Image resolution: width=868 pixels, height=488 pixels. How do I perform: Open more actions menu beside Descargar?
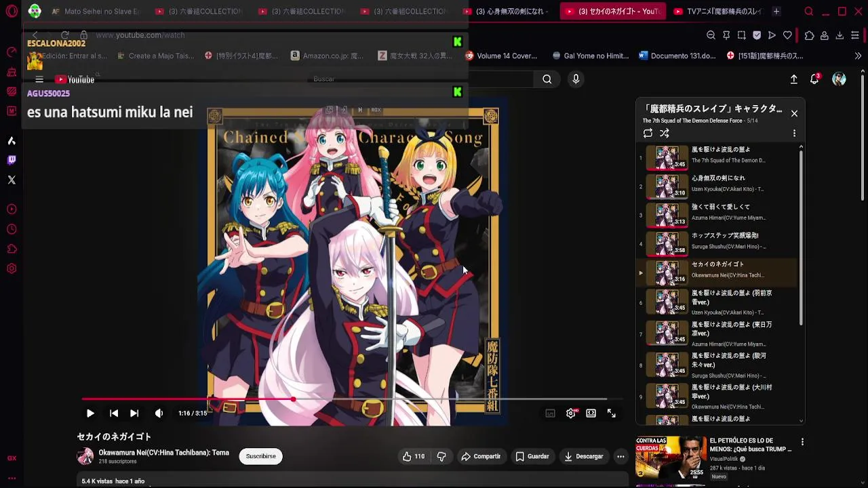click(x=620, y=457)
